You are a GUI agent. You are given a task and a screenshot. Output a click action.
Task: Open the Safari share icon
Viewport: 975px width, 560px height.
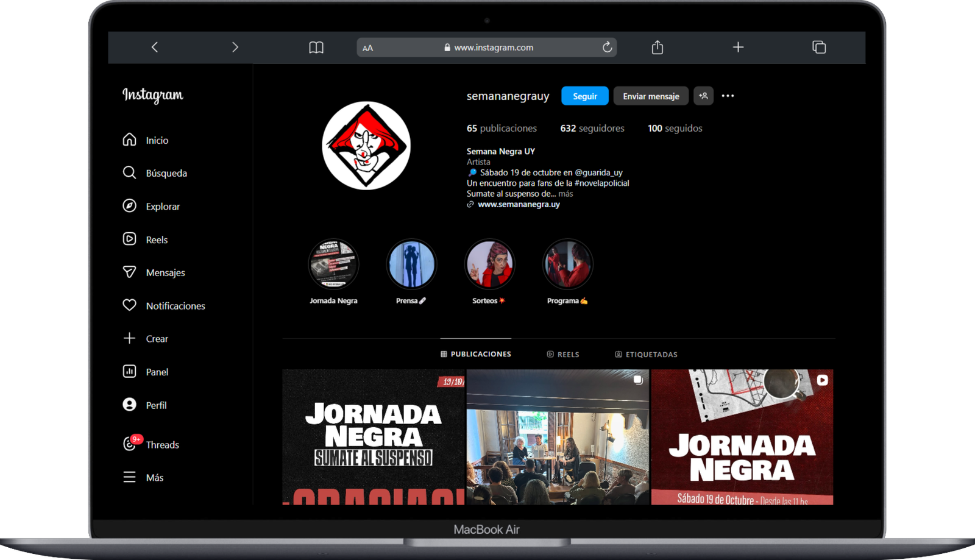click(658, 47)
